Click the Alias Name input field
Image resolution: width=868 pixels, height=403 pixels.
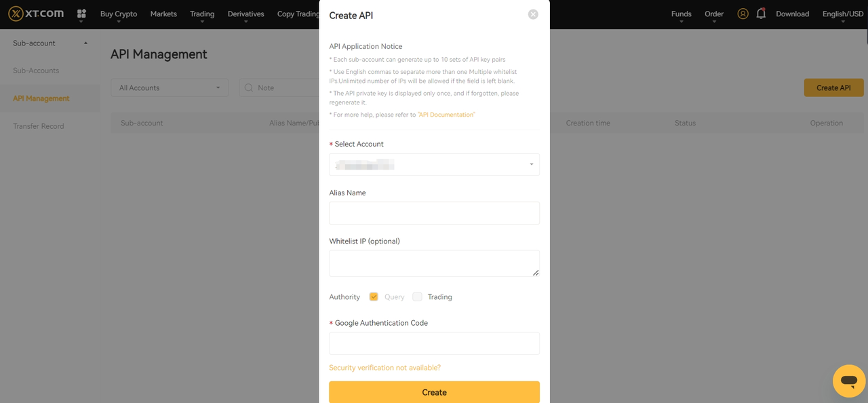pyautogui.click(x=434, y=213)
